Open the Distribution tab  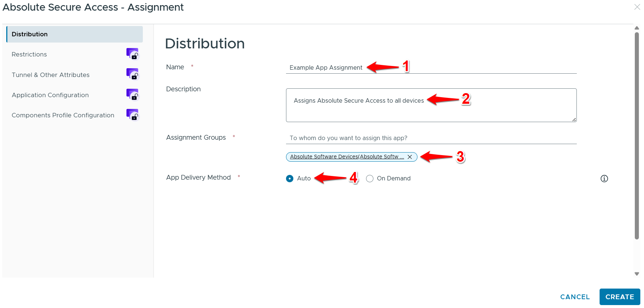click(75, 34)
